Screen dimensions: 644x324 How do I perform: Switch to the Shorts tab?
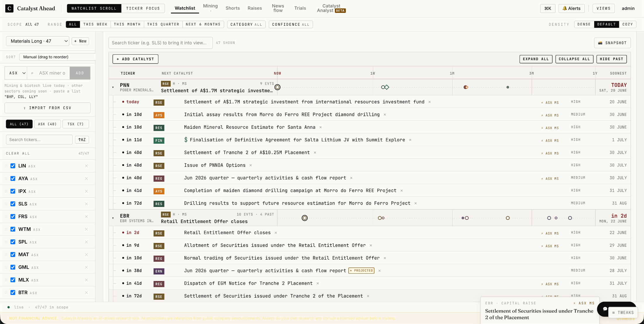pyautogui.click(x=233, y=8)
